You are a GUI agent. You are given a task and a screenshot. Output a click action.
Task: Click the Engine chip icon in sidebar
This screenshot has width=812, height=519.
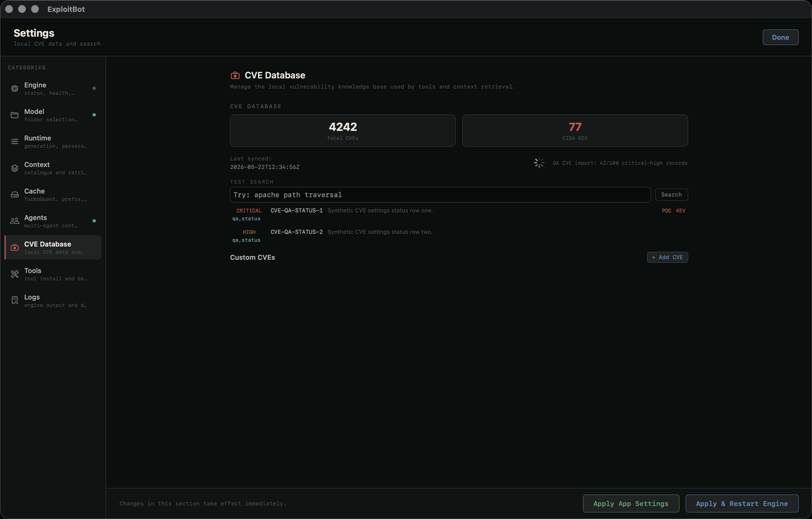coord(14,88)
